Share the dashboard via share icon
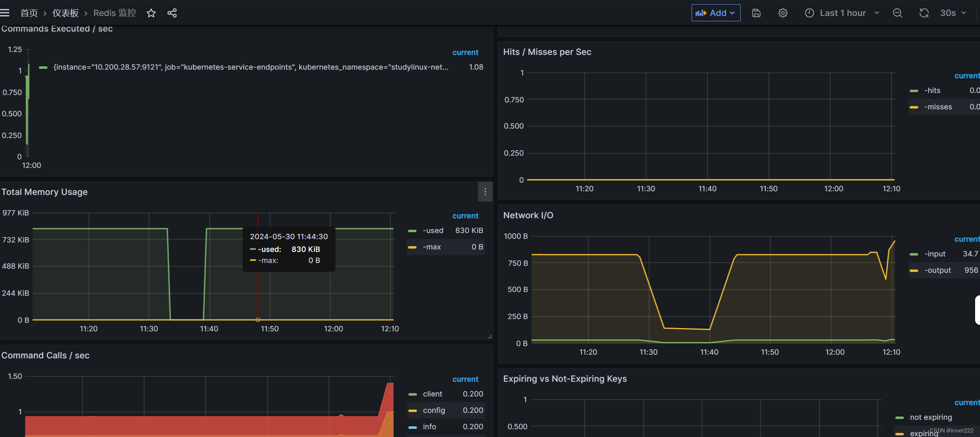980x437 pixels. point(172,13)
